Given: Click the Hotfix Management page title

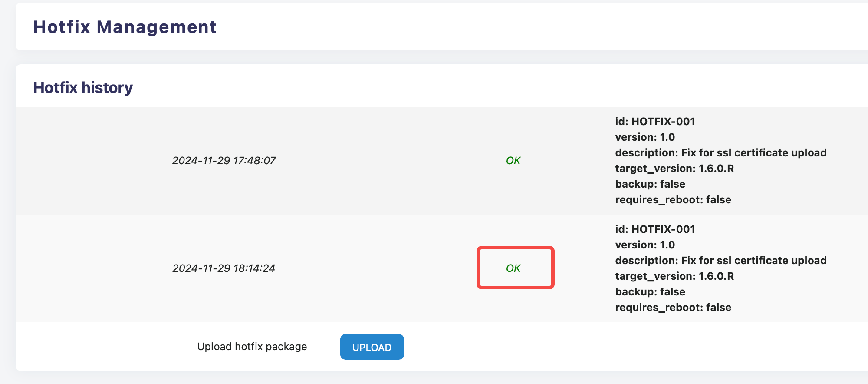Looking at the screenshot, I should (x=125, y=27).
